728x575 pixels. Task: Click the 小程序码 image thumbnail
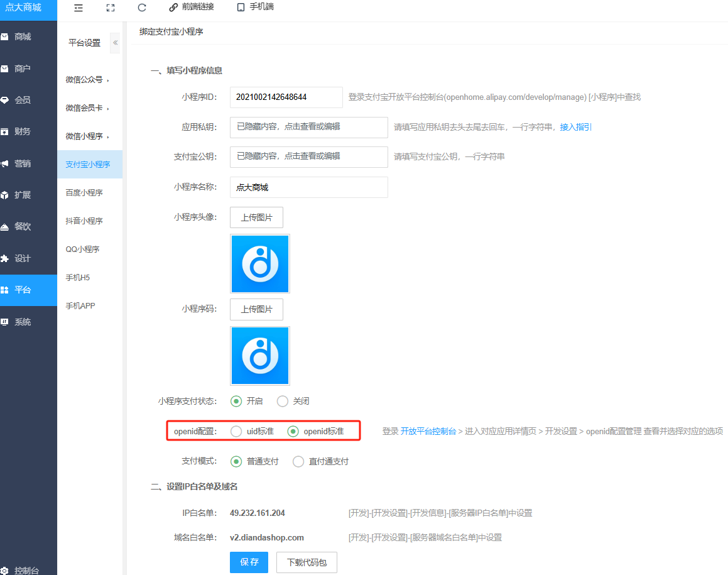pyautogui.click(x=260, y=356)
